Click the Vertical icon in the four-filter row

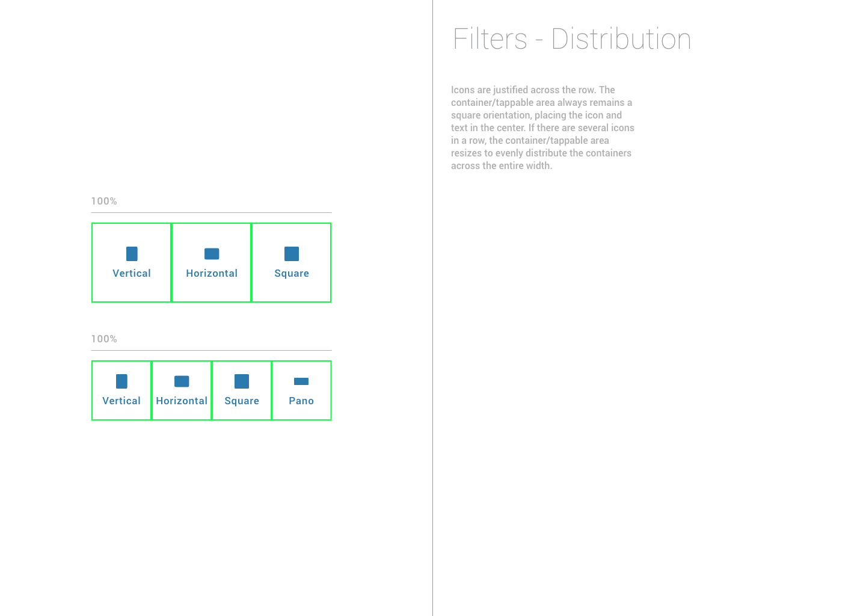point(121,381)
